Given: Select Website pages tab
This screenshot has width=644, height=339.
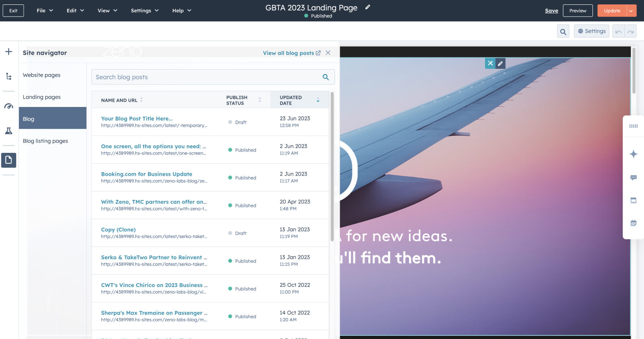Looking at the screenshot, I should tap(53, 75).
